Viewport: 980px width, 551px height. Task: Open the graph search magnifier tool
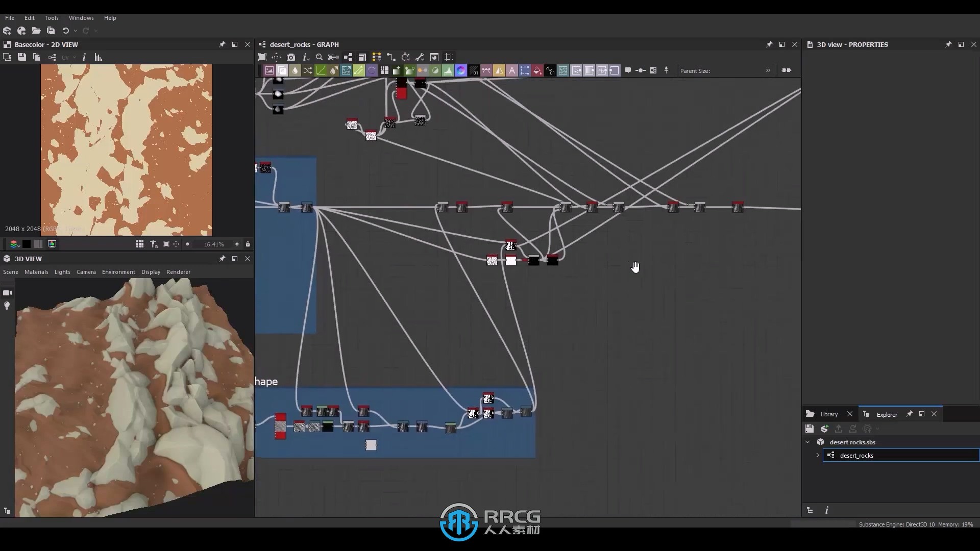(319, 57)
